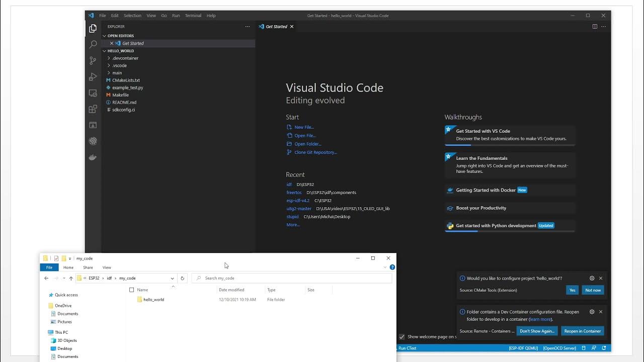This screenshot has height=362, width=644.
Task: Open CMakeLists.txt in the explorer
Action: click(126, 80)
